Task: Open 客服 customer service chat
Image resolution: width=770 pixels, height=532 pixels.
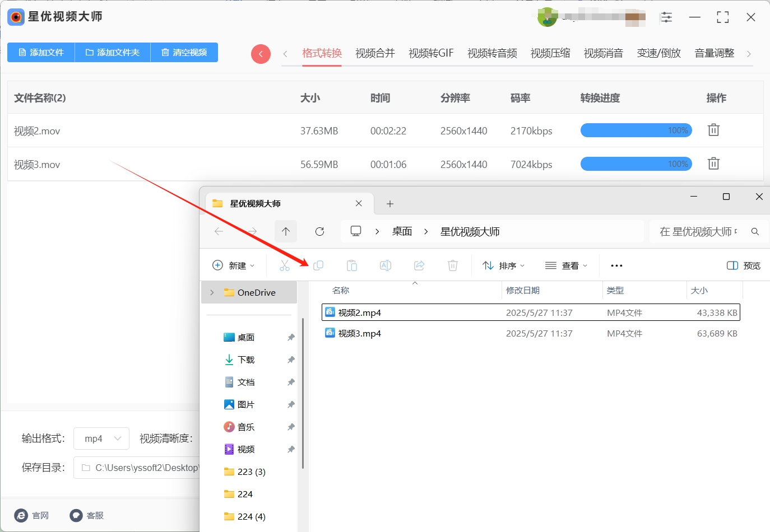Action: (76, 515)
